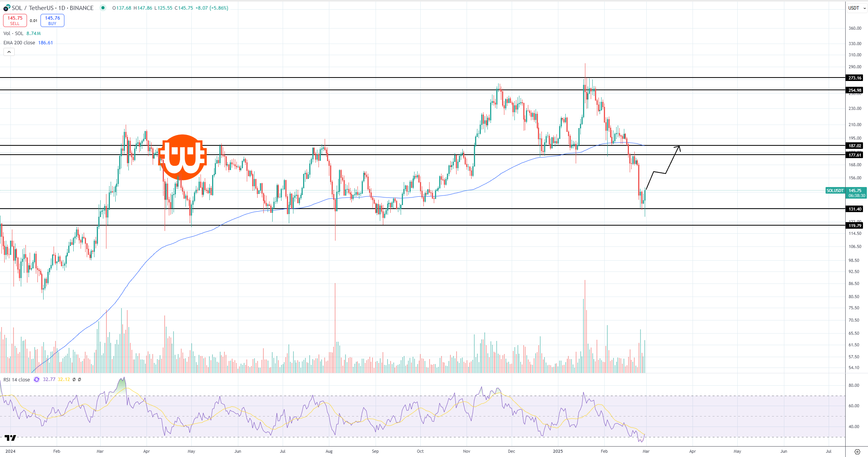Select the EMA 200 close legend
Image resolution: width=868 pixels, height=457 pixels.
pos(19,43)
